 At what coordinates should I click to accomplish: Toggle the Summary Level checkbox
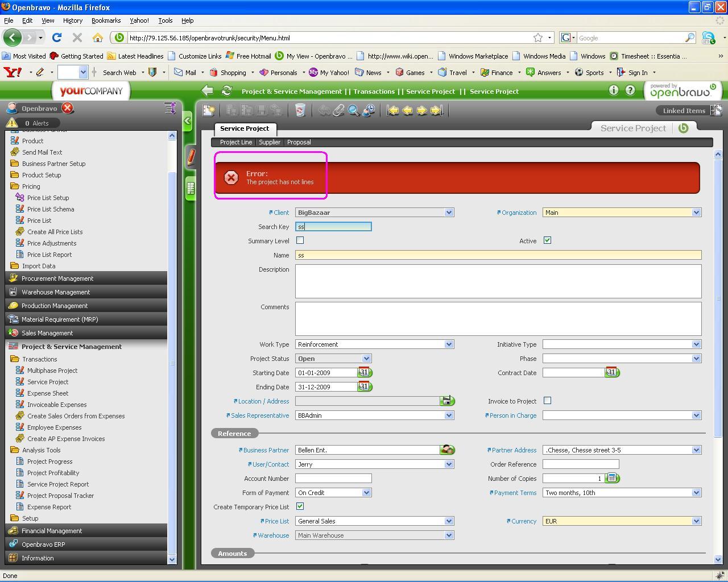[300, 240]
